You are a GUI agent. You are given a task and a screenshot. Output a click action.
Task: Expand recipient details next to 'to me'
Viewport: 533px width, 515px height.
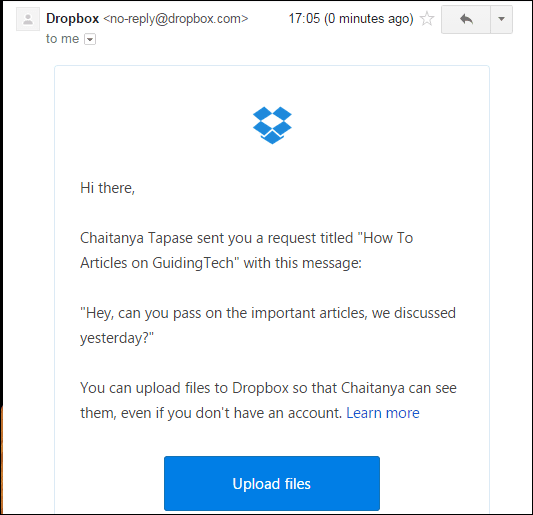click(90, 39)
